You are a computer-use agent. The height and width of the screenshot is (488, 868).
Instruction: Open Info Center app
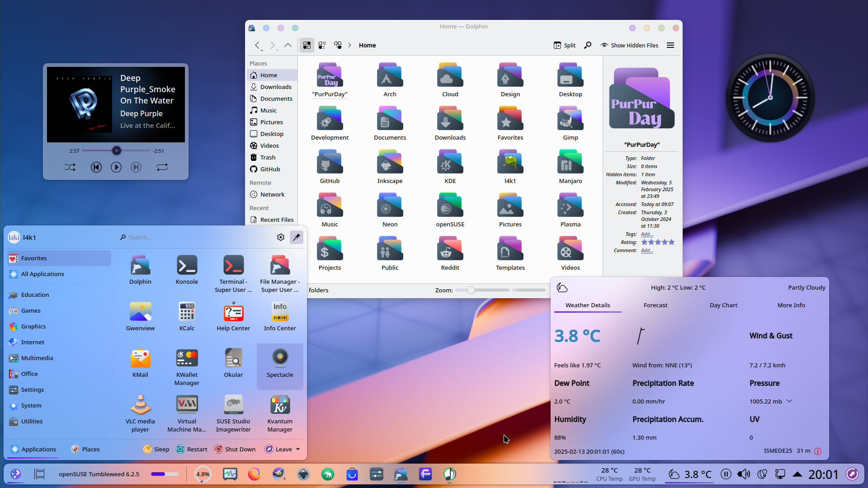280,316
